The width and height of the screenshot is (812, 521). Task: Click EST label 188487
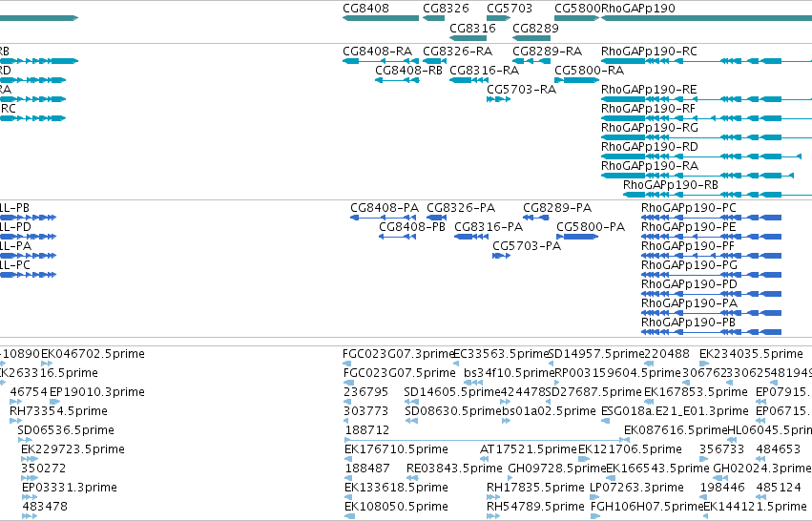[x=367, y=469]
